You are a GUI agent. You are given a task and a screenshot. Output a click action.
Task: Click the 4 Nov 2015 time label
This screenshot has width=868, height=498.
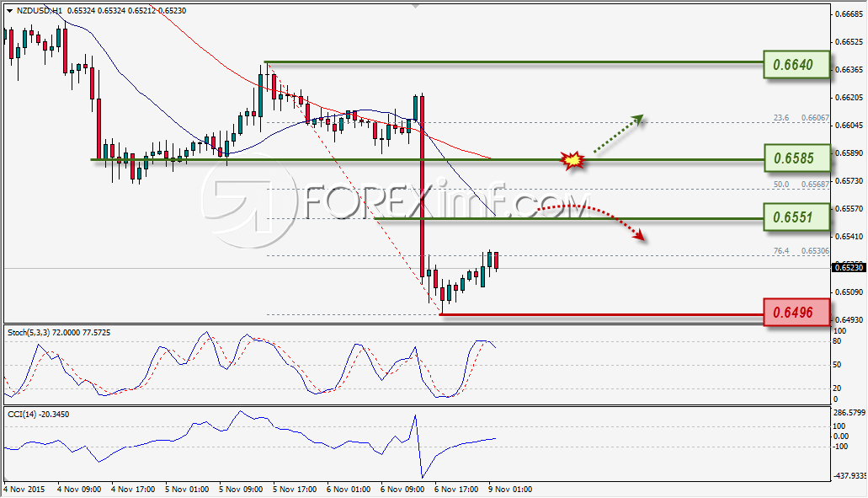[x=24, y=489]
